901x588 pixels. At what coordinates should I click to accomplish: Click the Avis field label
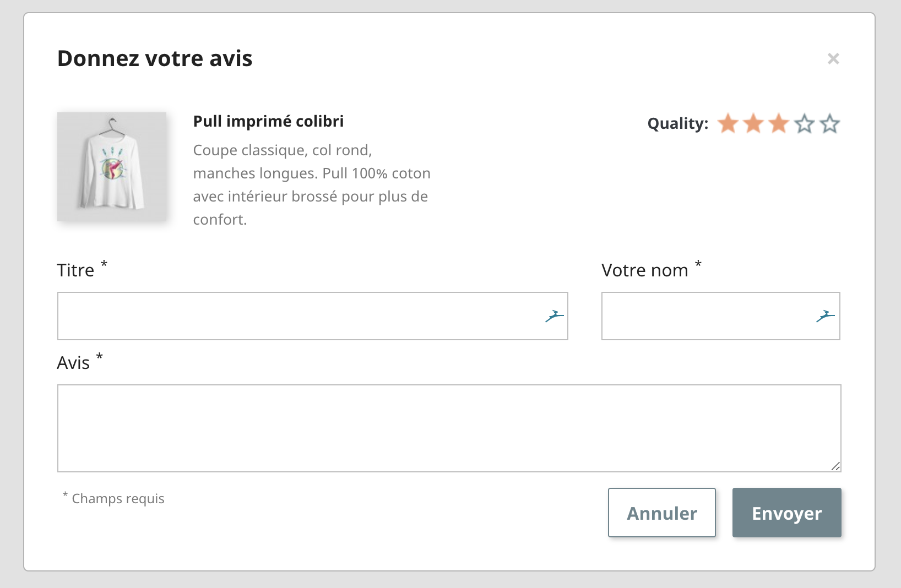tap(73, 363)
